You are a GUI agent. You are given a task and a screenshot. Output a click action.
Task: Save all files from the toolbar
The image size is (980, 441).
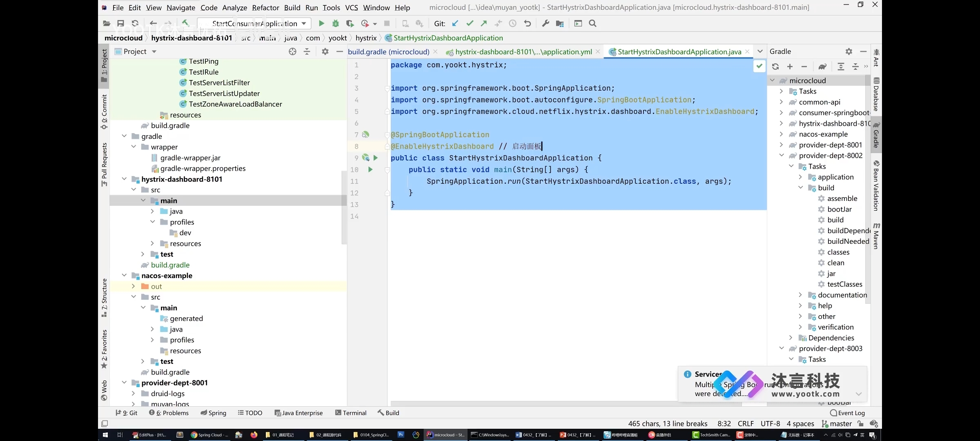tap(120, 23)
